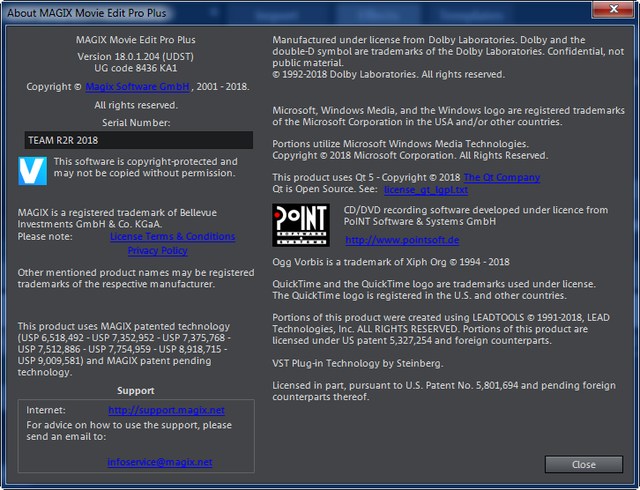Click the About MAGIX Movie Edit Pro Plus title
This screenshot has height=490, width=640.
click(87, 13)
